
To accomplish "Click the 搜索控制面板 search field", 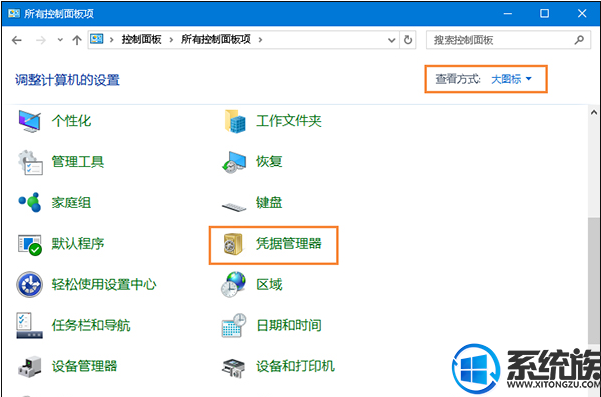I will click(x=508, y=39).
